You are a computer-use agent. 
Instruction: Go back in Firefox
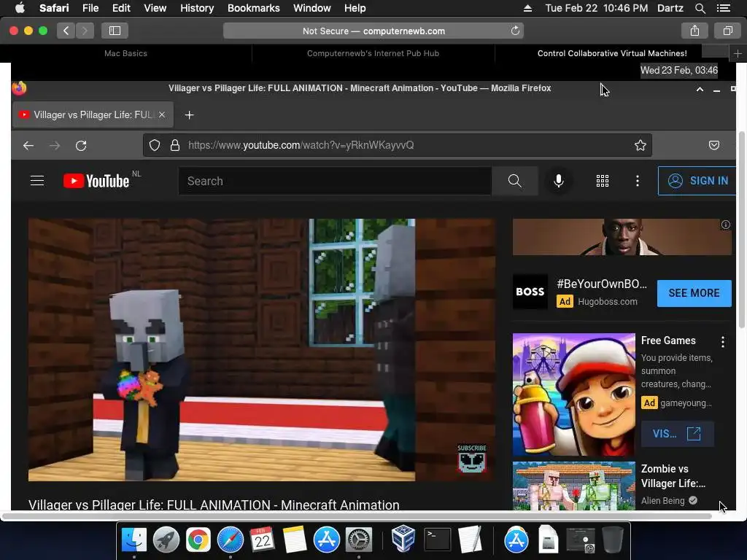[28, 145]
